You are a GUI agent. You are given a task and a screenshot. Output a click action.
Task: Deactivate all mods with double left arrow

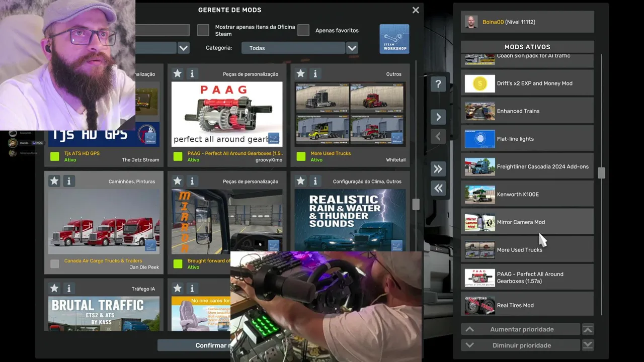point(438,188)
